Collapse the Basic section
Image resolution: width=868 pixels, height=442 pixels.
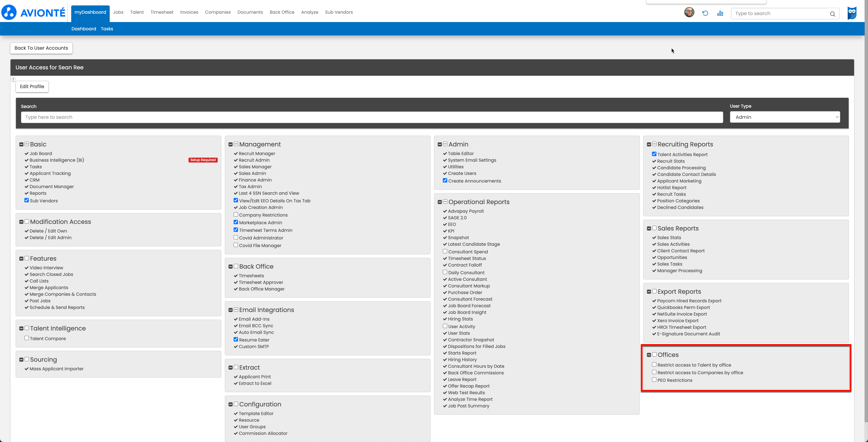click(x=21, y=145)
